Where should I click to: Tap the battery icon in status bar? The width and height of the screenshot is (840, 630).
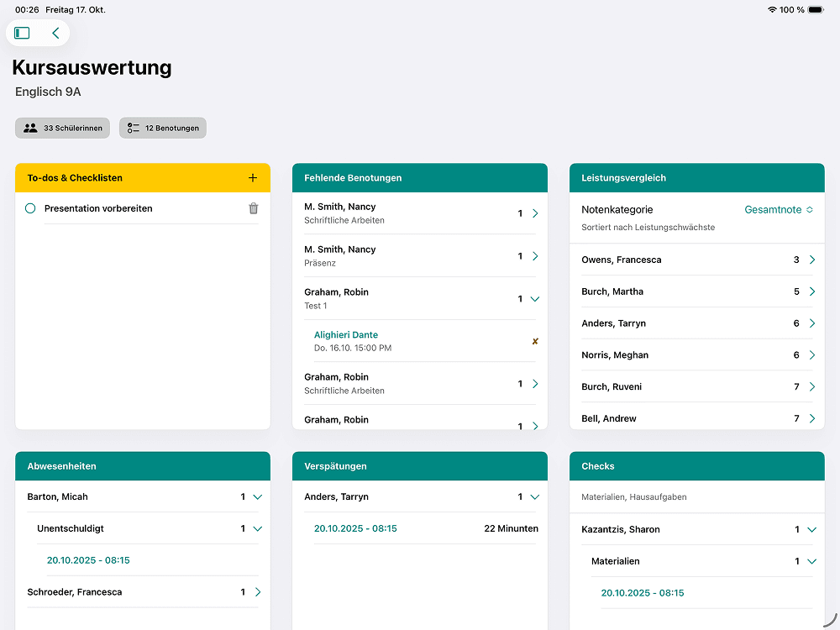pyautogui.click(x=816, y=10)
